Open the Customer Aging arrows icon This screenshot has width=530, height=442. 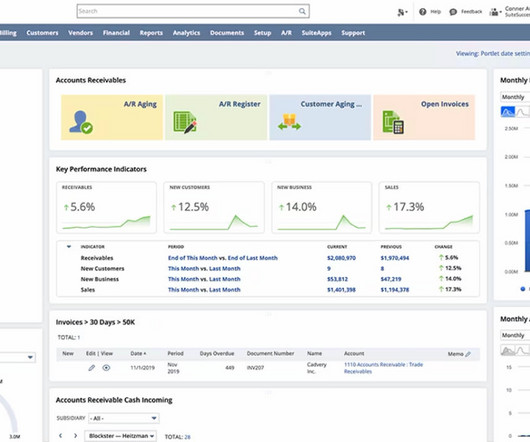click(289, 122)
